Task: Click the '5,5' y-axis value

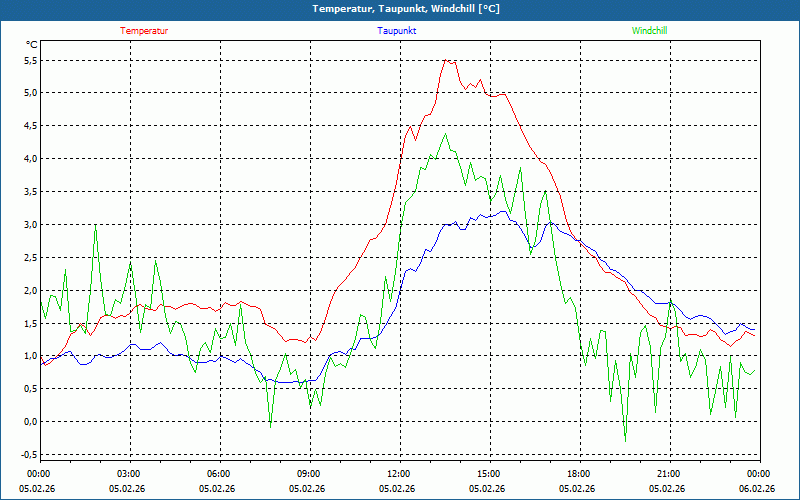Action: [30, 60]
